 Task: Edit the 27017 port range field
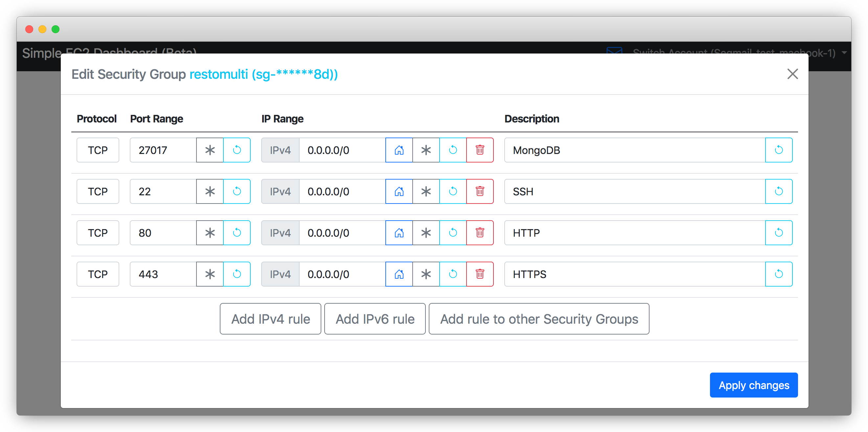(163, 150)
